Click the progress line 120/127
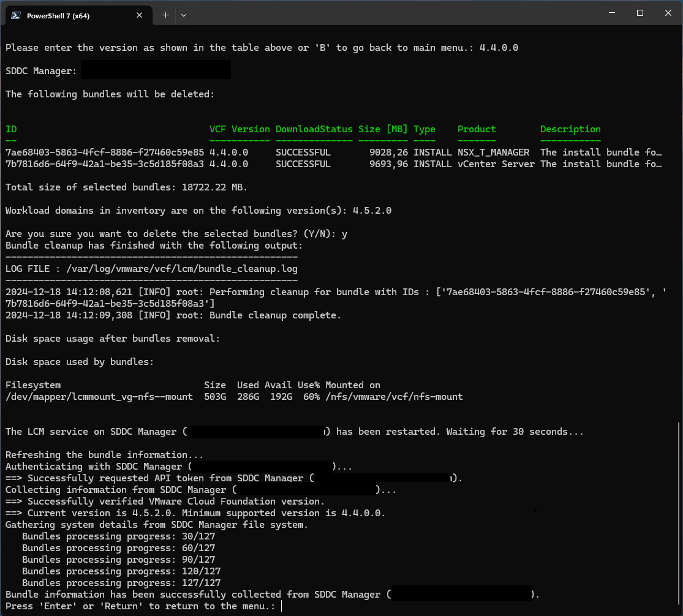Screen dimensions: 683x616 click(x=121, y=571)
